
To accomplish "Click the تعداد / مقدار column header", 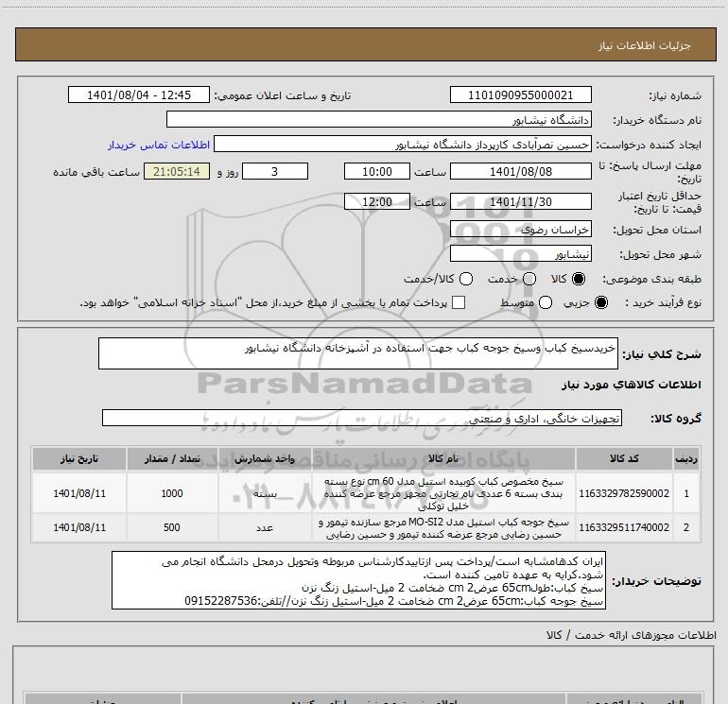I will pos(172,459).
